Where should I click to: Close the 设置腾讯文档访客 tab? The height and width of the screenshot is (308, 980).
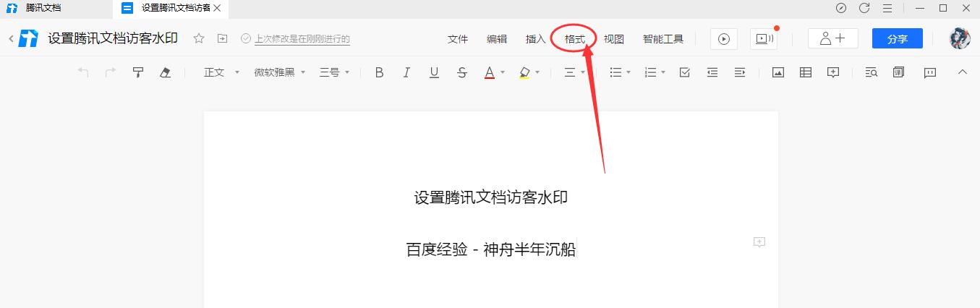(x=217, y=8)
